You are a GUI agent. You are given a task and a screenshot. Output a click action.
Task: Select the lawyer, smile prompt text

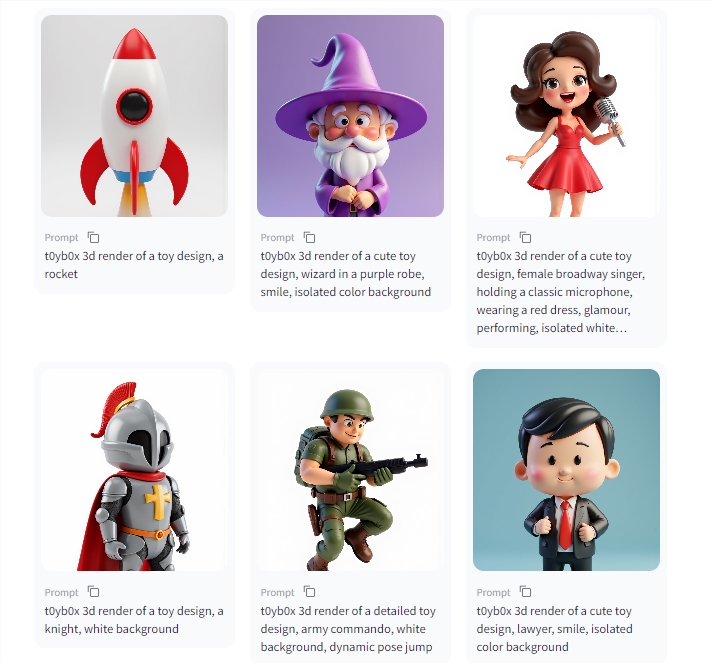tap(554, 629)
